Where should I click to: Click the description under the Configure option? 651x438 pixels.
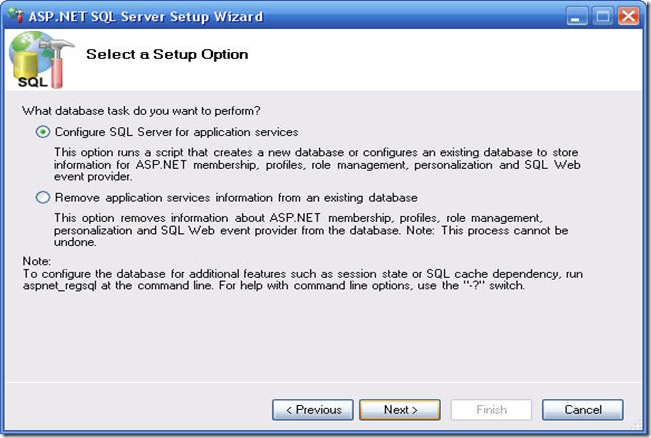[317, 164]
